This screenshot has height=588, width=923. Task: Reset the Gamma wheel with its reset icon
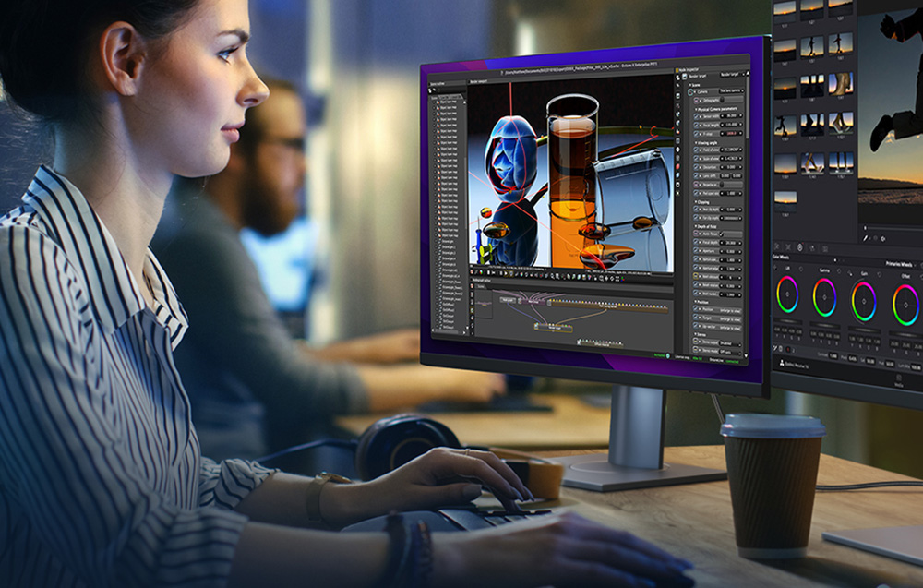pyautogui.click(x=841, y=271)
